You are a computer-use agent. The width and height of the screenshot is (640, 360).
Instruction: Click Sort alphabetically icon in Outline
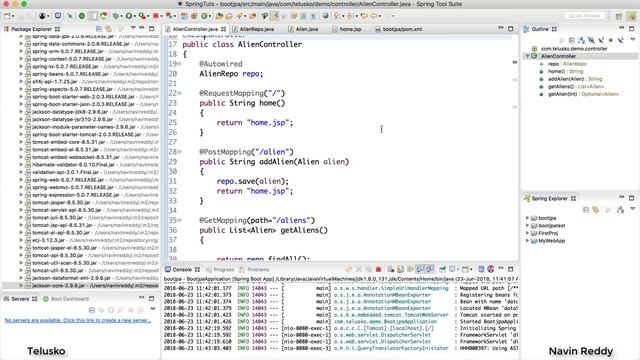point(582,40)
